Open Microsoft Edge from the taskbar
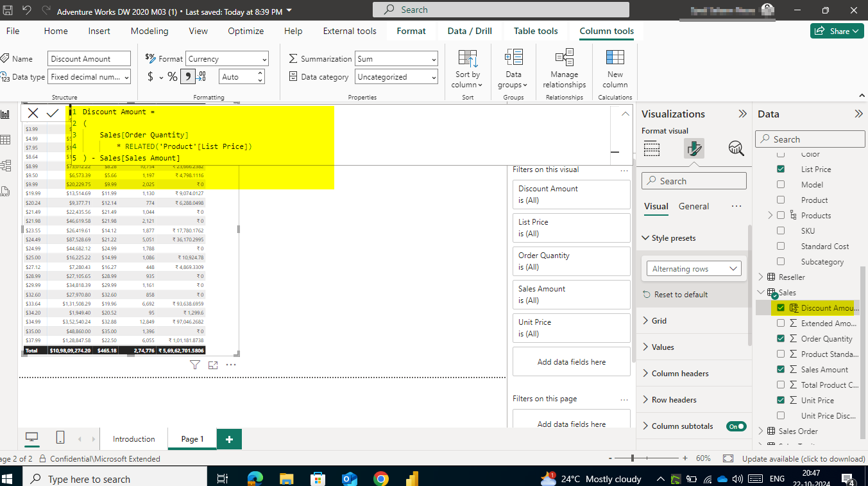The width and height of the screenshot is (868, 486). 255,478
